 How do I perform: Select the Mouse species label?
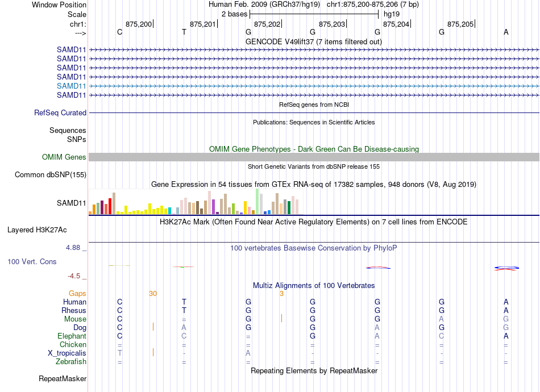click(x=75, y=319)
